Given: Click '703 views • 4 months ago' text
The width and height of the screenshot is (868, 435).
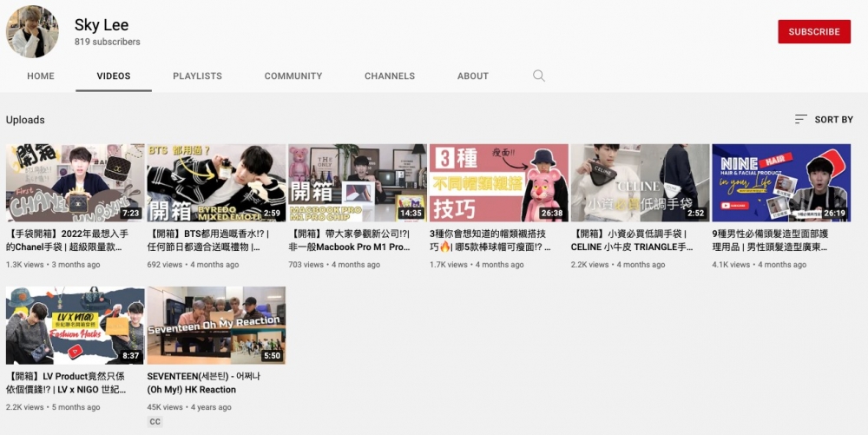Looking at the screenshot, I should pos(334,265).
